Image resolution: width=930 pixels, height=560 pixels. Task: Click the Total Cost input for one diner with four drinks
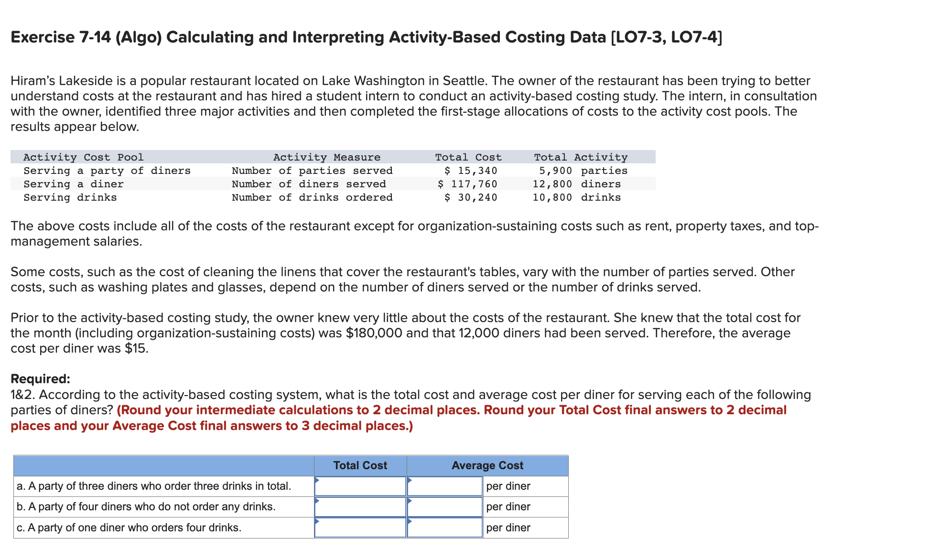(x=360, y=528)
